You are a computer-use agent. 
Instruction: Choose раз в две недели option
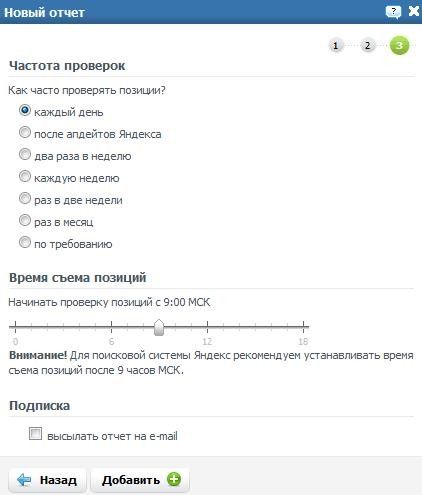[25, 198]
